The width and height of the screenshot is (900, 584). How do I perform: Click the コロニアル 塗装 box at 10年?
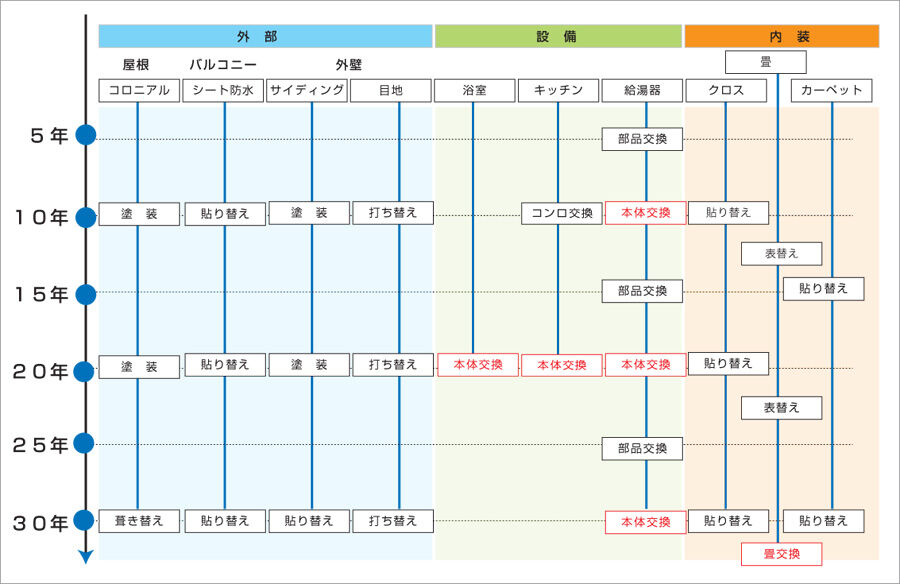point(139,214)
